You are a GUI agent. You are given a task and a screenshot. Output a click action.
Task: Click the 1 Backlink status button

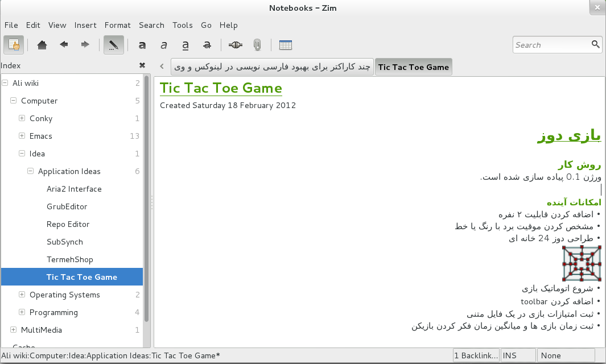click(x=476, y=355)
